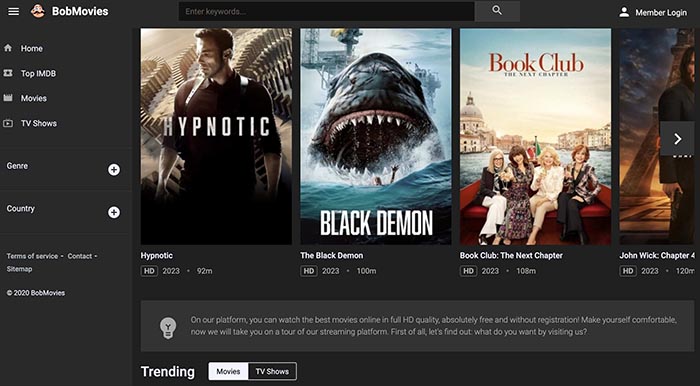700x386 pixels.
Task: Click the Black Demon shark poster
Action: pos(375,137)
